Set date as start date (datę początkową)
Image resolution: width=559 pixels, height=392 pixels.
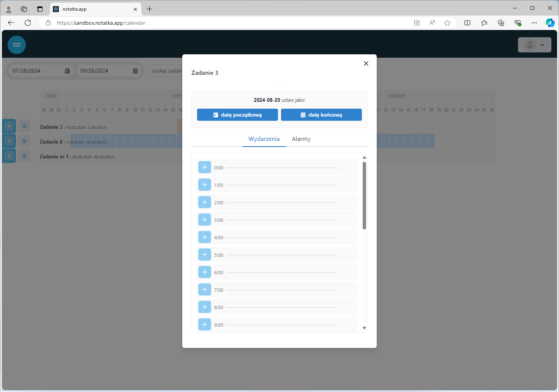[237, 115]
